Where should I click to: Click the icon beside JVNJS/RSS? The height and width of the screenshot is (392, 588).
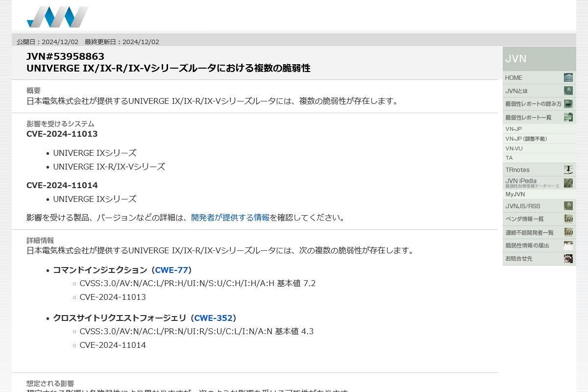(x=568, y=206)
